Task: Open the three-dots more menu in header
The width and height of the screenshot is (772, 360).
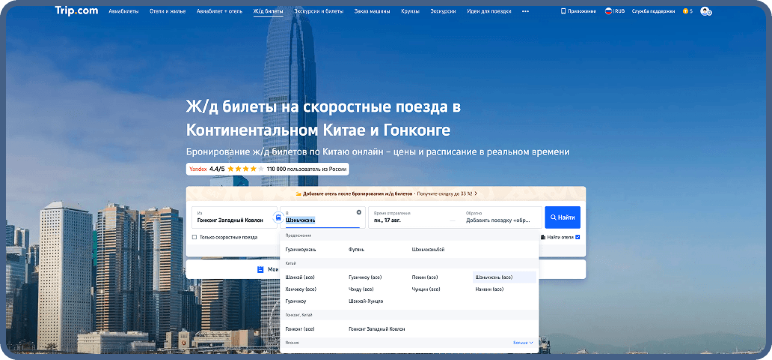Action: [525, 11]
